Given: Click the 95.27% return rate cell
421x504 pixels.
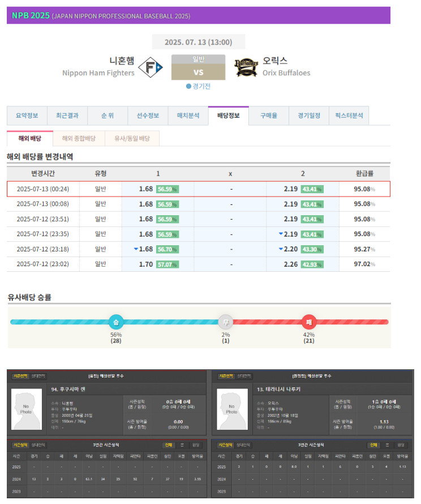Looking at the screenshot, I should click(x=364, y=249).
